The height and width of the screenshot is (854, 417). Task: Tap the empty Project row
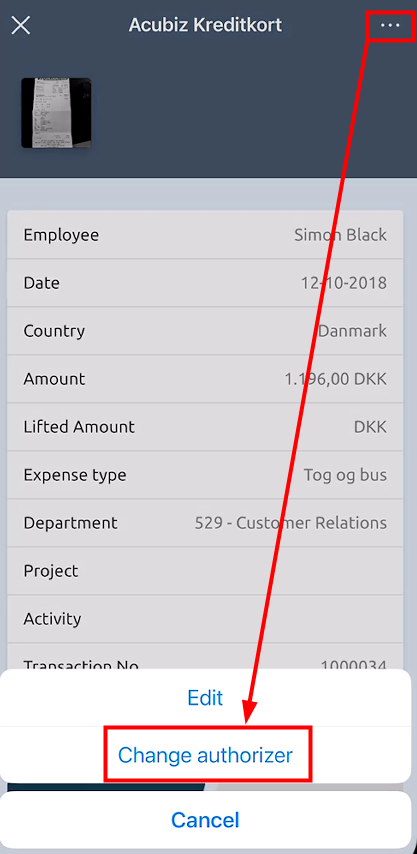(x=205, y=570)
